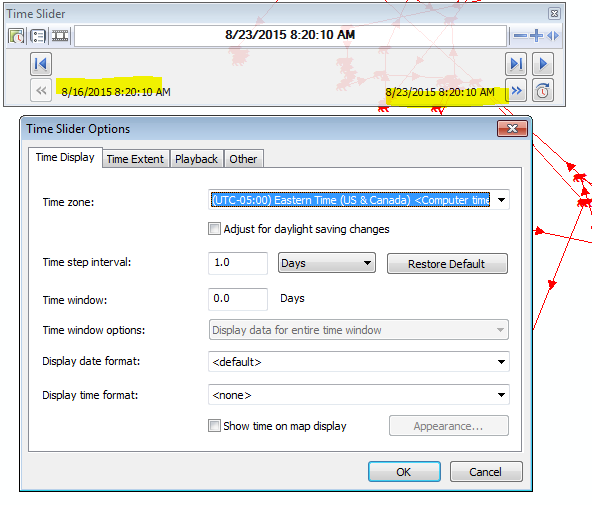
Task: Click the Time window value field
Action: [238, 299]
